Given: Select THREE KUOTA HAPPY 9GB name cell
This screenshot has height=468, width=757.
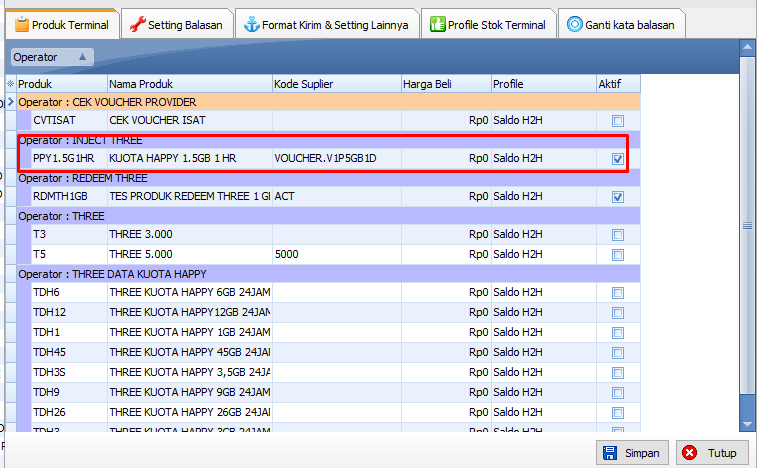Looking at the screenshot, I should (x=190, y=392).
